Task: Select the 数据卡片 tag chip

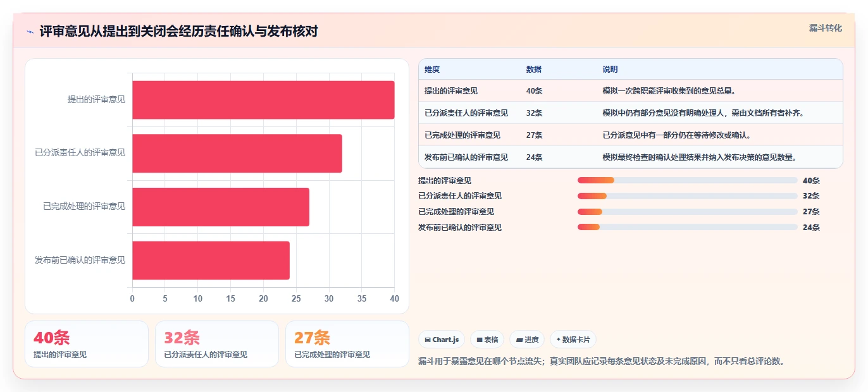Action: click(x=573, y=340)
